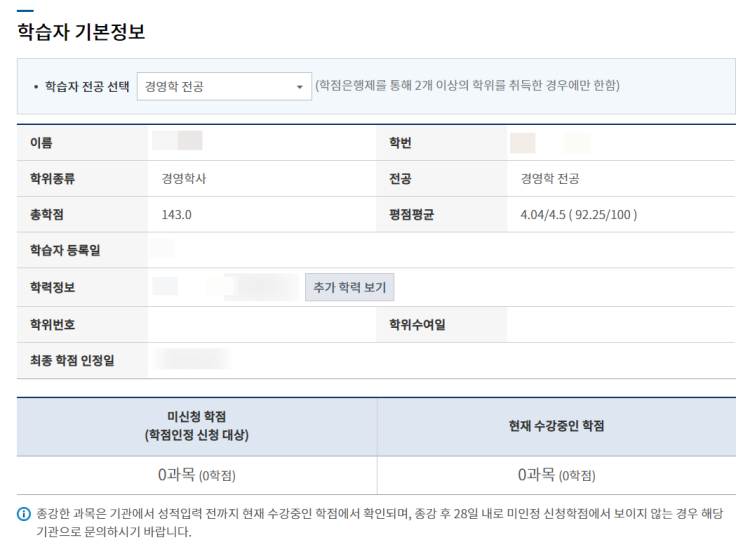Click the 평점평균 label
Viewport: 743px width, 547px height.
coord(411,215)
